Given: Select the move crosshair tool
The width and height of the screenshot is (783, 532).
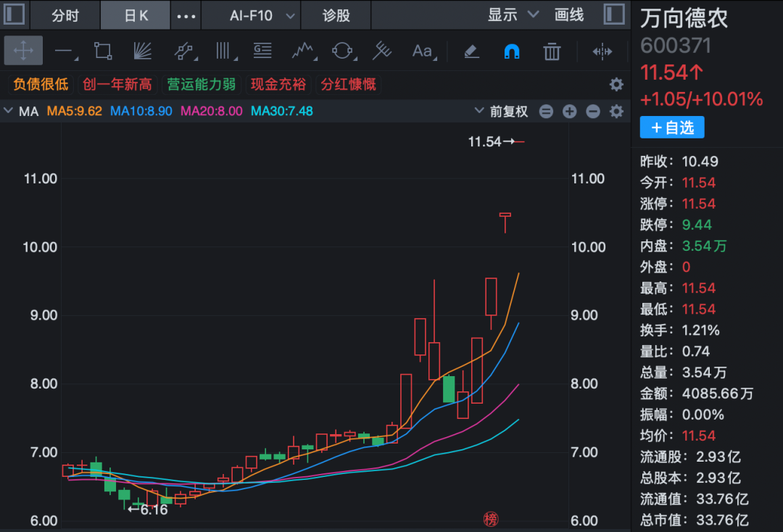Looking at the screenshot, I should pyautogui.click(x=23, y=51).
